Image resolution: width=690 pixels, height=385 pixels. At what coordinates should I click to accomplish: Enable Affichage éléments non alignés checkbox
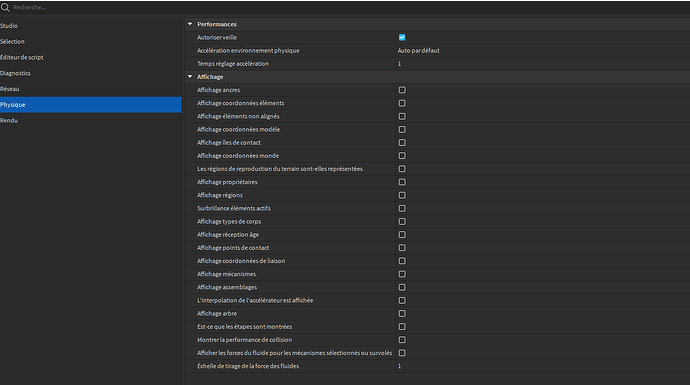coord(402,116)
